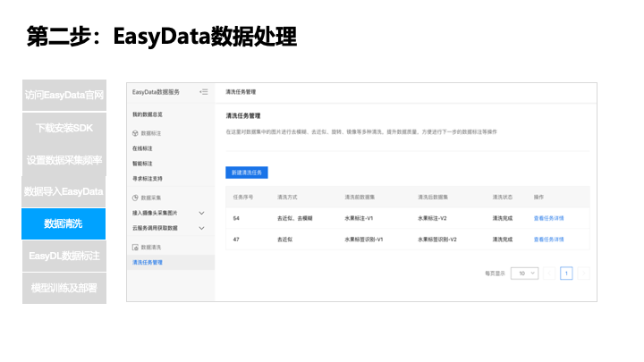Collapse the EasyData sidebar menu icon
The width and height of the screenshot is (644, 362).
pos(204,92)
